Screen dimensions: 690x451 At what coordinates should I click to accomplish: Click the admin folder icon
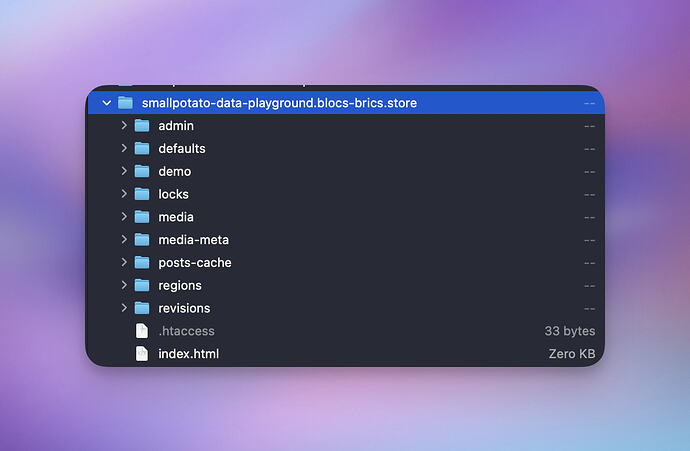point(142,126)
